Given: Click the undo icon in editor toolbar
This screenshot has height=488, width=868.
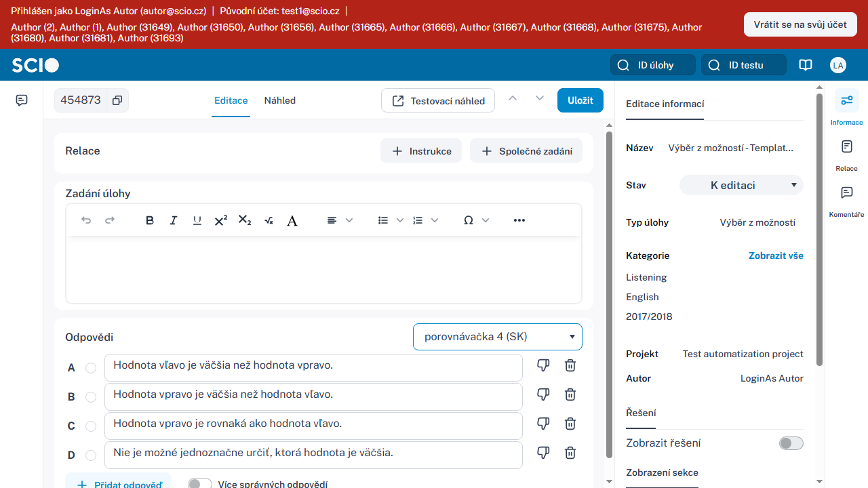Looking at the screenshot, I should [x=86, y=220].
